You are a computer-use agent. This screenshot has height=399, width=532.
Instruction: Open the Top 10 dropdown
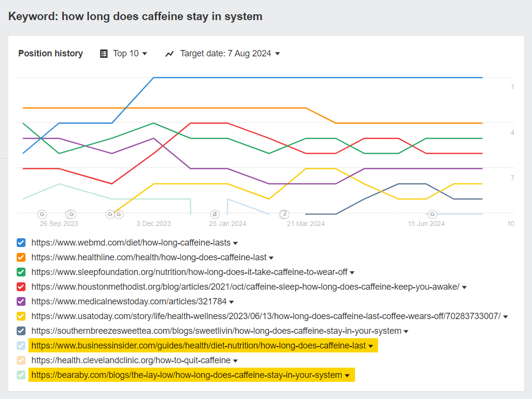coord(129,53)
